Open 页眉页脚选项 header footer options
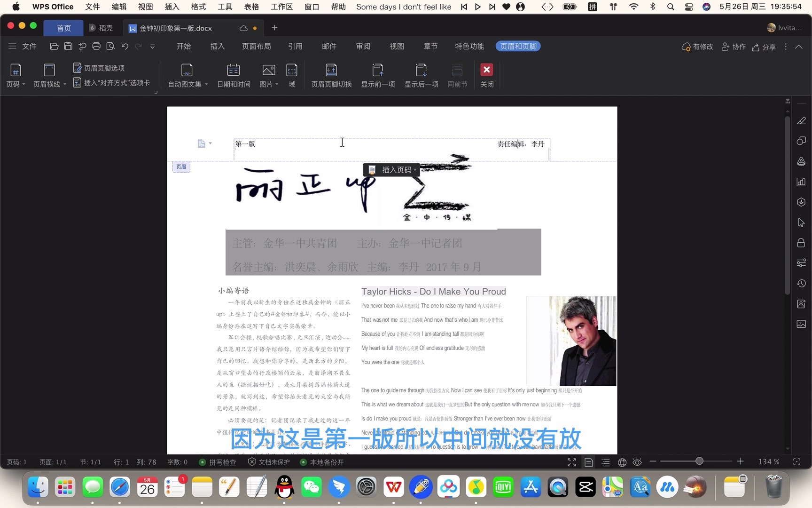 point(99,68)
